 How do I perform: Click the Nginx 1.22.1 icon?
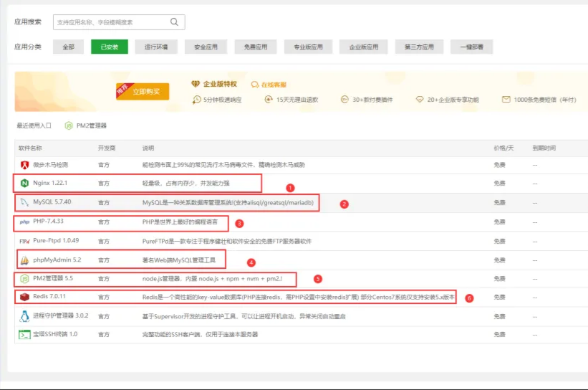25,184
